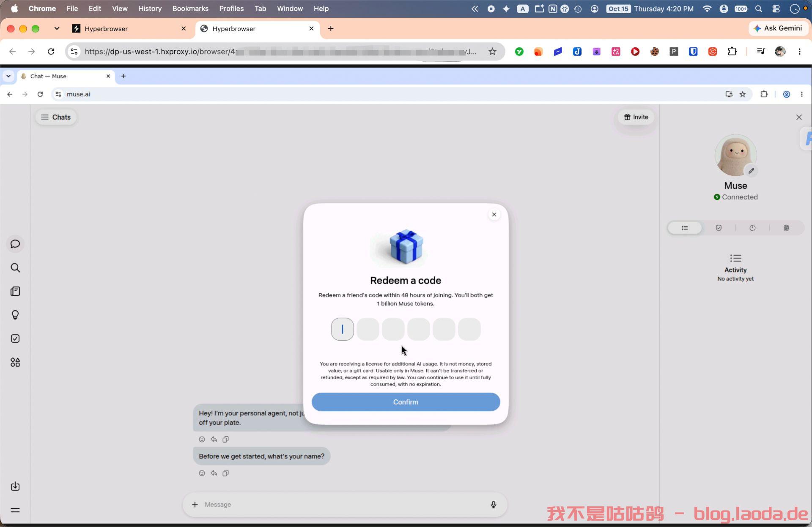The width and height of the screenshot is (812, 527).
Task: Select the clock history tab in right panel
Action: (752, 228)
